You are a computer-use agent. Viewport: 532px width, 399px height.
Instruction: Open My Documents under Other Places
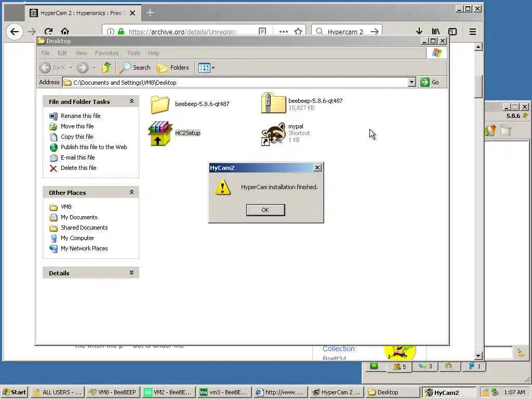[79, 217]
